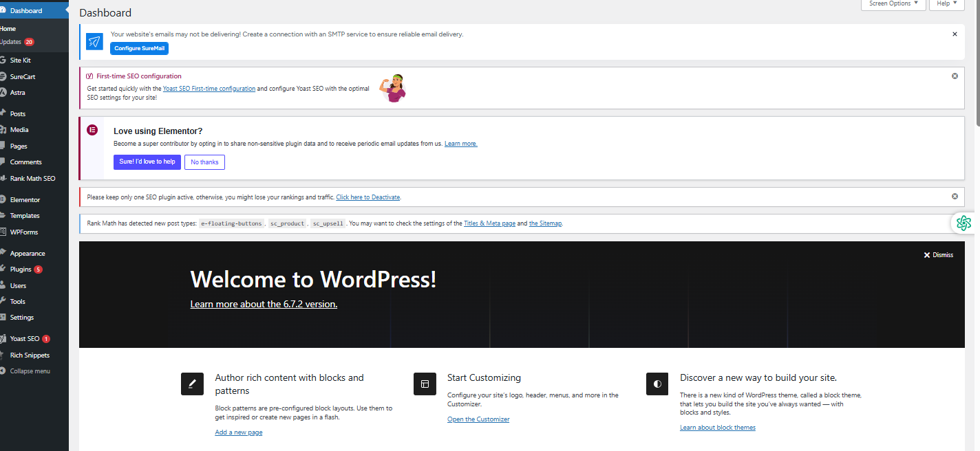
Task: Click the No thanks button
Action: click(x=204, y=162)
